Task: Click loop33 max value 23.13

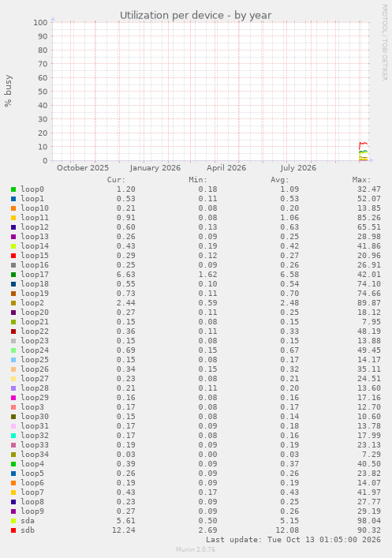Action: (x=369, y=445)
